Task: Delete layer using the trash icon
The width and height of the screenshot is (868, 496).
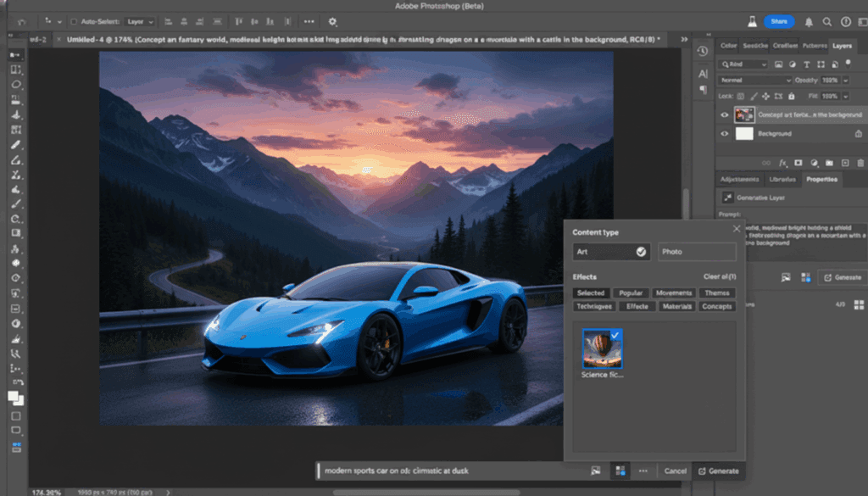Action: click(x=860, y=163)
